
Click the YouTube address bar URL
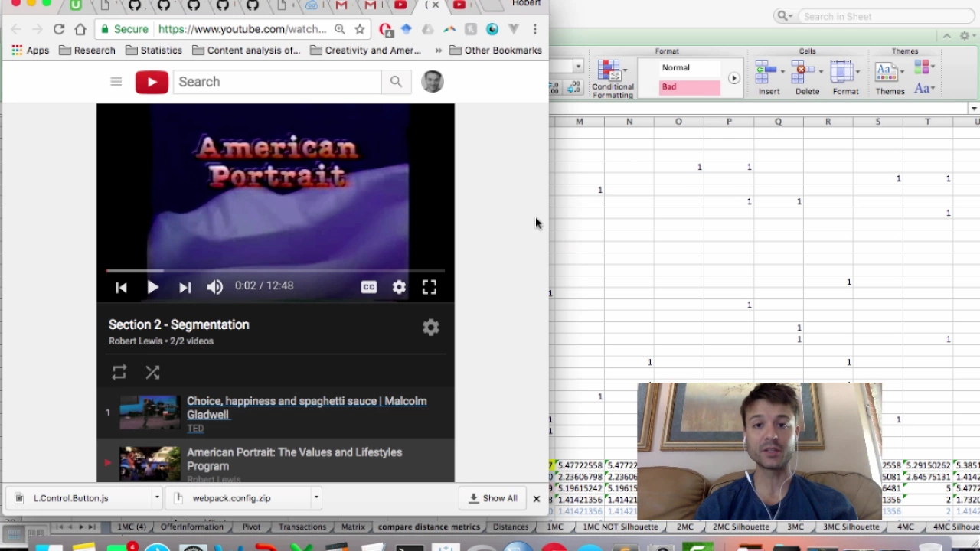pos(242,29)
